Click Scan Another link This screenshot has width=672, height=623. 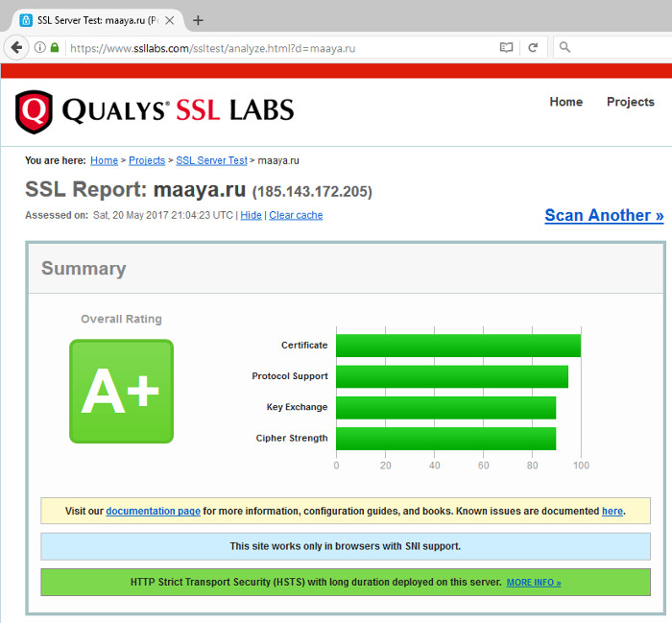tap(604, 215)
